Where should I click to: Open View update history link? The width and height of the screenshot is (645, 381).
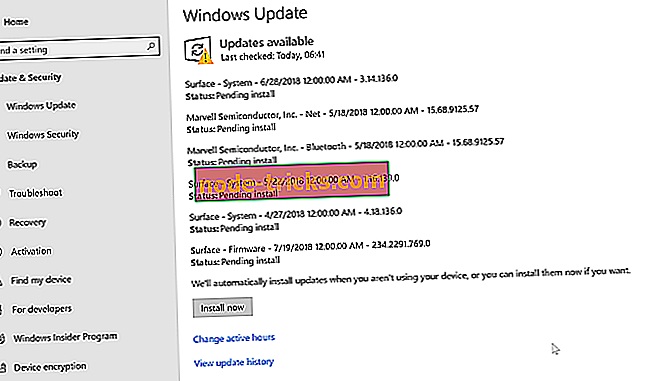pyautogui.click(x=234, y=362)
